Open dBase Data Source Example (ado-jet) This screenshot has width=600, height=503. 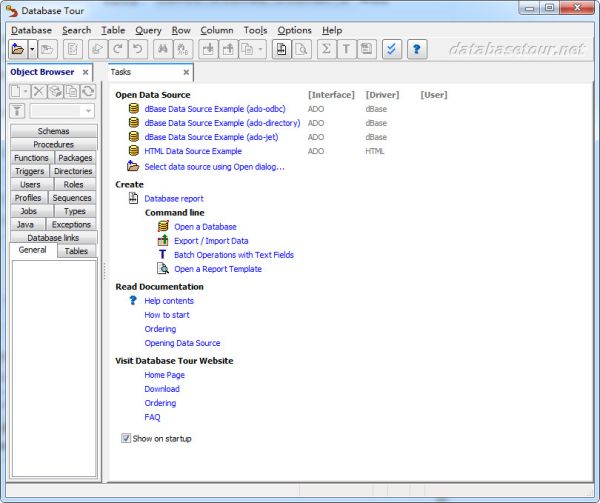coord(211,137)
